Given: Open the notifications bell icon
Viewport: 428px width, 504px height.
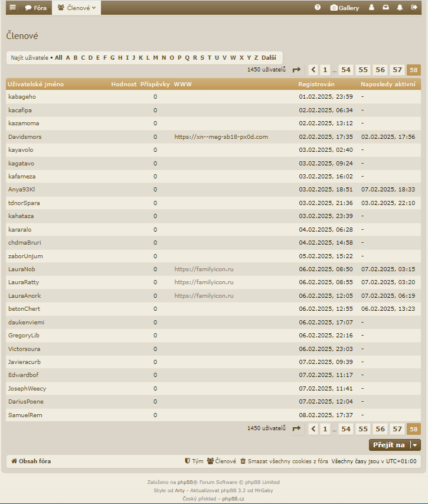Looking at the screenshot, I should point(400,8).
